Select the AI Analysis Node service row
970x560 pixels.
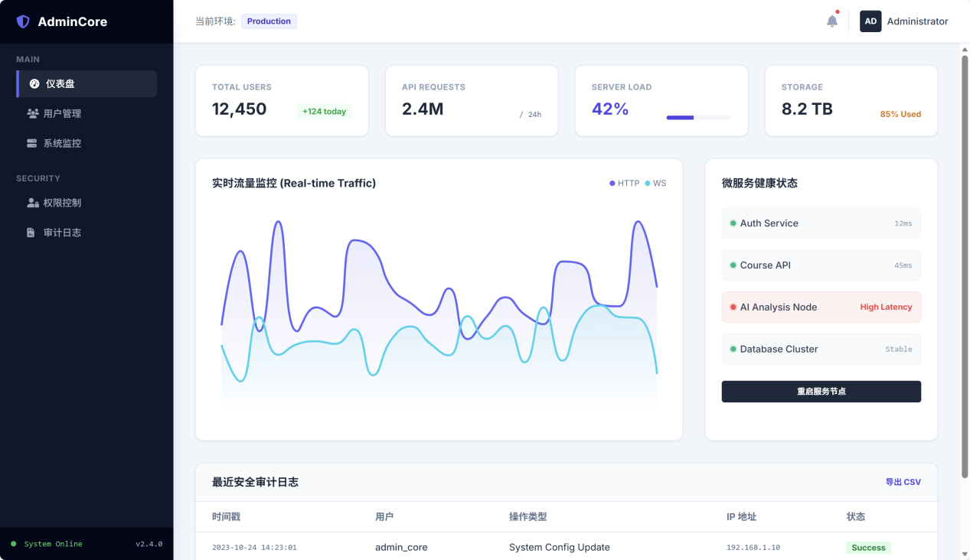pyautogui.click(x=821, y=307)
